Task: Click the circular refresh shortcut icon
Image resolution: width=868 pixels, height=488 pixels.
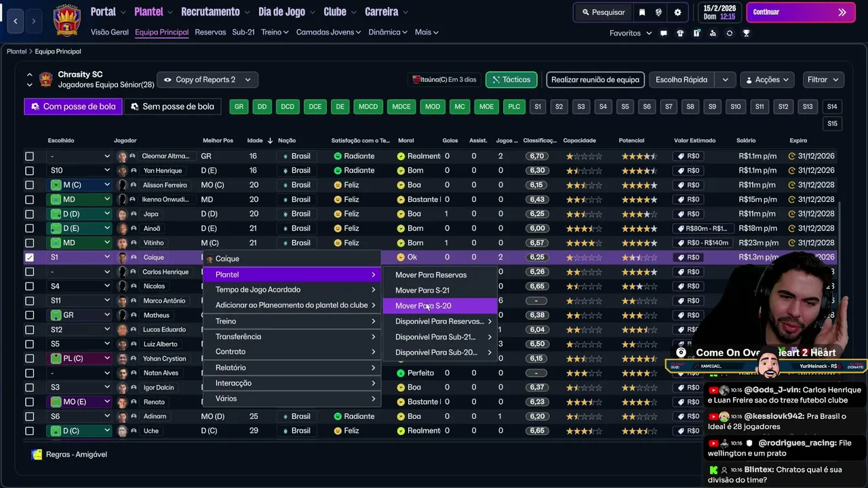Action: (x=730, y=33)
